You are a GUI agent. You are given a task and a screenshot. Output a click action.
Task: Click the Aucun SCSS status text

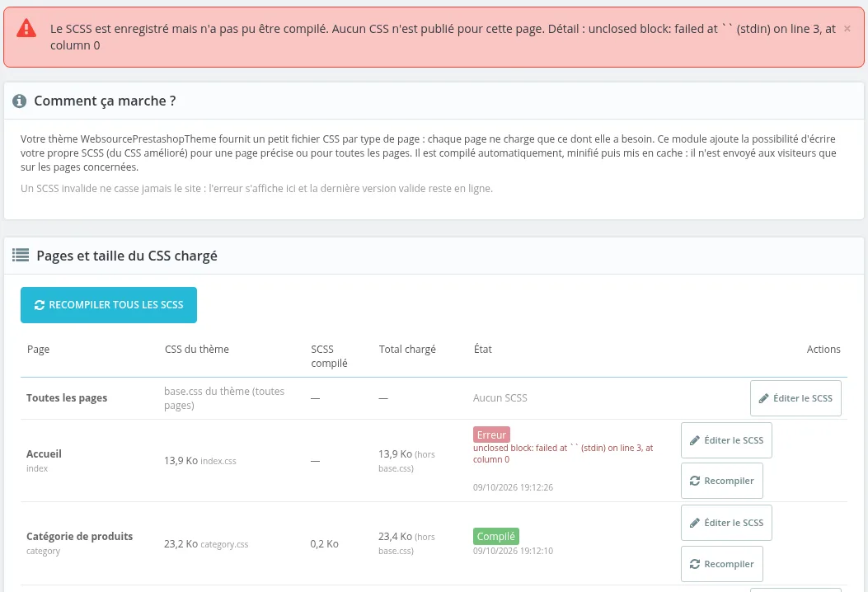tap(500, 397)
